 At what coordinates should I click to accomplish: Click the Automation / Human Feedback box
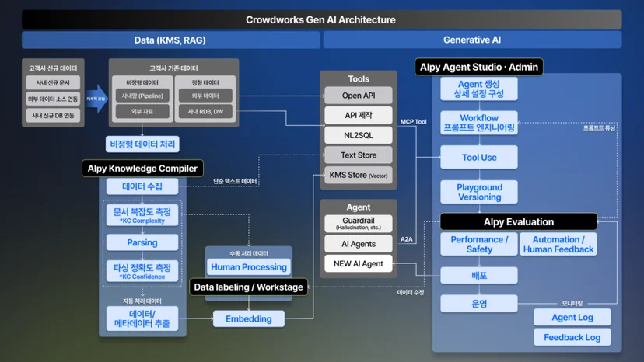(558, 244)
